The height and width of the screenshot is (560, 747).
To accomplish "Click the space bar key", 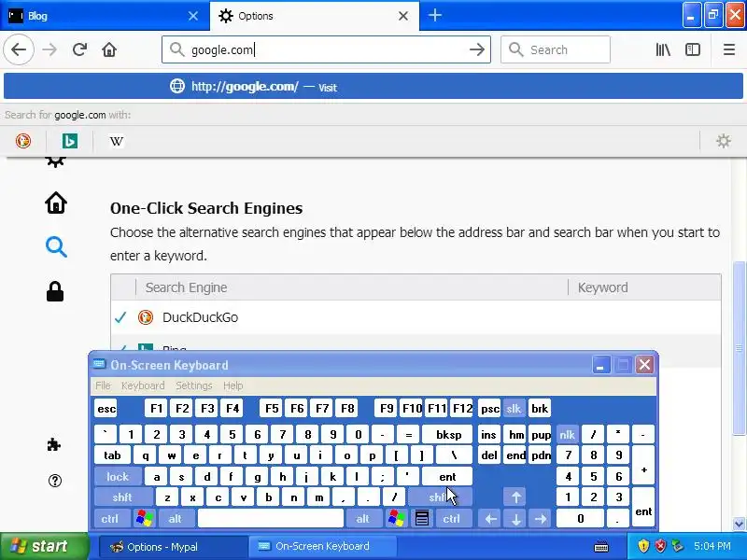I will point(271,518).
